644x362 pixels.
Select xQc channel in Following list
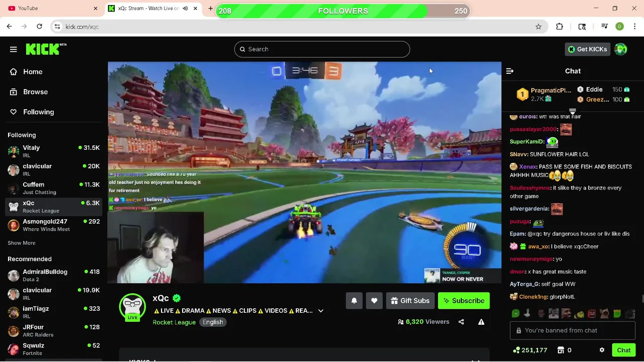[54, 206]
